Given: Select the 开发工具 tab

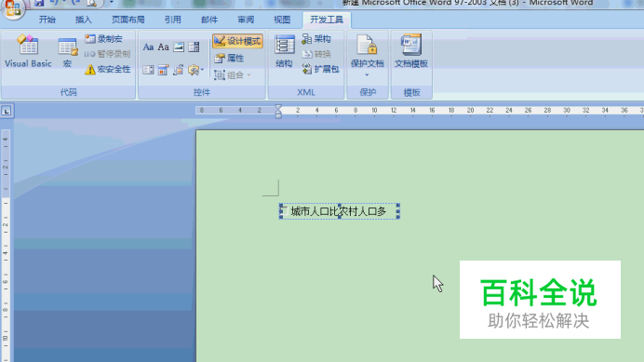Looking at the screenshot, I should pyautogui.click(x=327, y=20).
